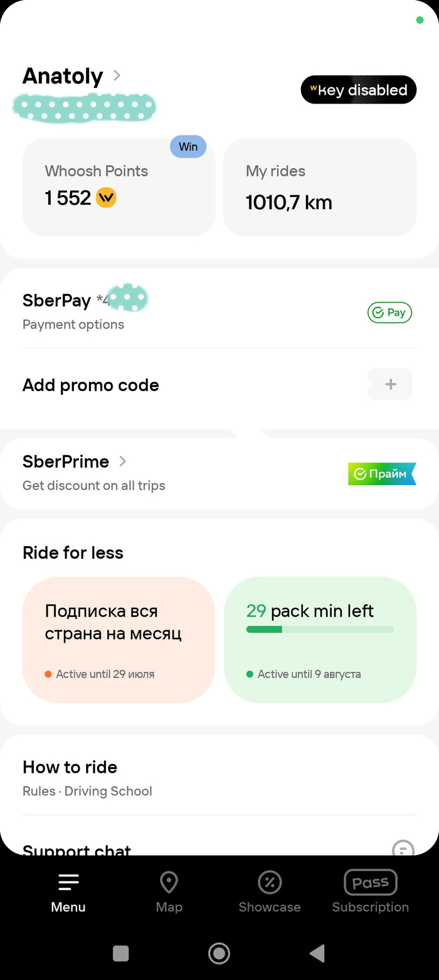Open the My rides card
Image resolution: width=439 pixels, height=980 pixels.
(x=320, y=188)
